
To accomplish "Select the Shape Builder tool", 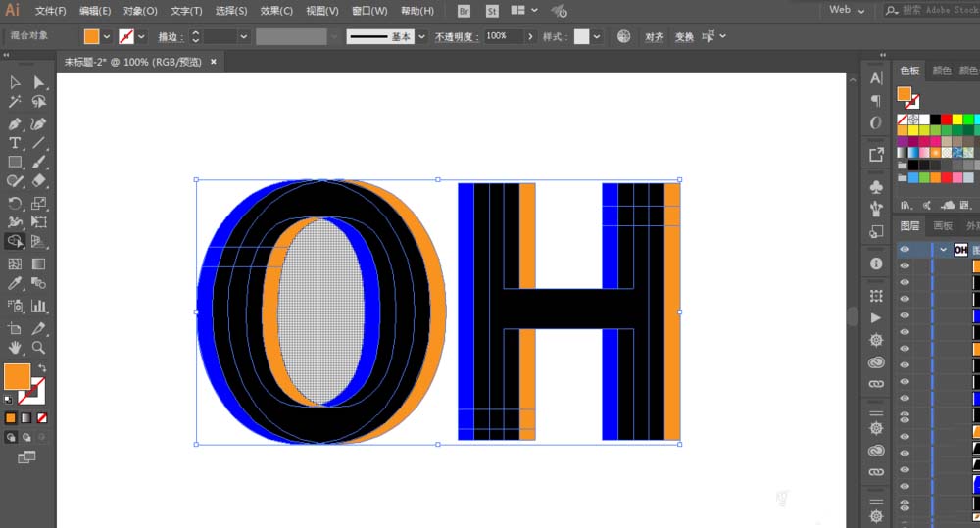I will (15, 241).
